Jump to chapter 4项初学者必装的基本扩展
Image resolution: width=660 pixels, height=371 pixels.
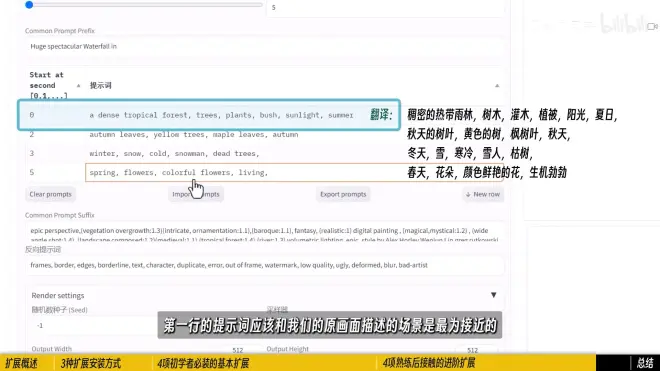pos(203,363)
